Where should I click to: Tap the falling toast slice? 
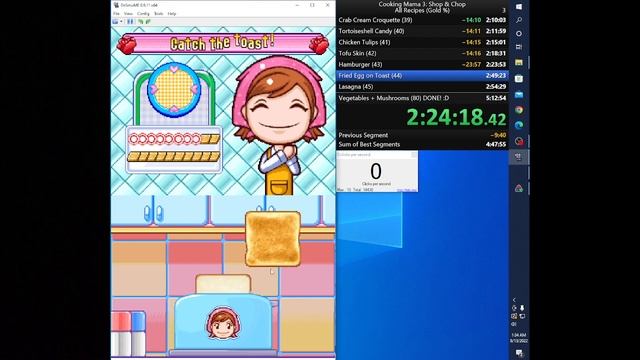[273, 238]
